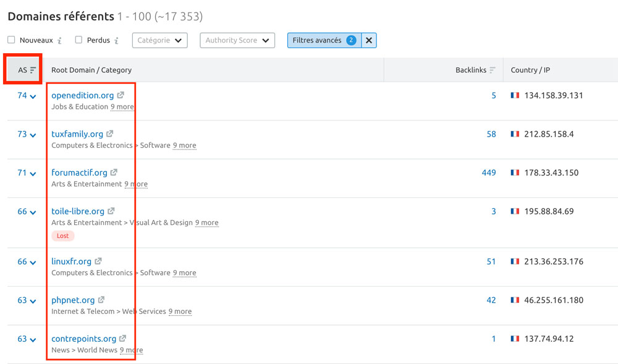View the 42 backlinks from phpnet.org
Screen dimensions: 618x364
(491, 300)
